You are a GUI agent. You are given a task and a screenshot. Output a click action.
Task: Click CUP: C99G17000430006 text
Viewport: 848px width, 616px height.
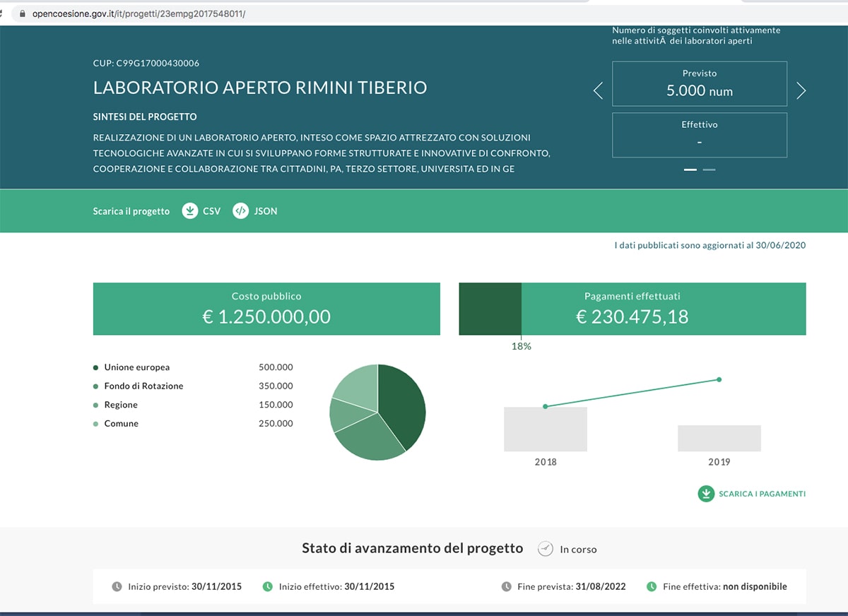(x=146, y=64)
